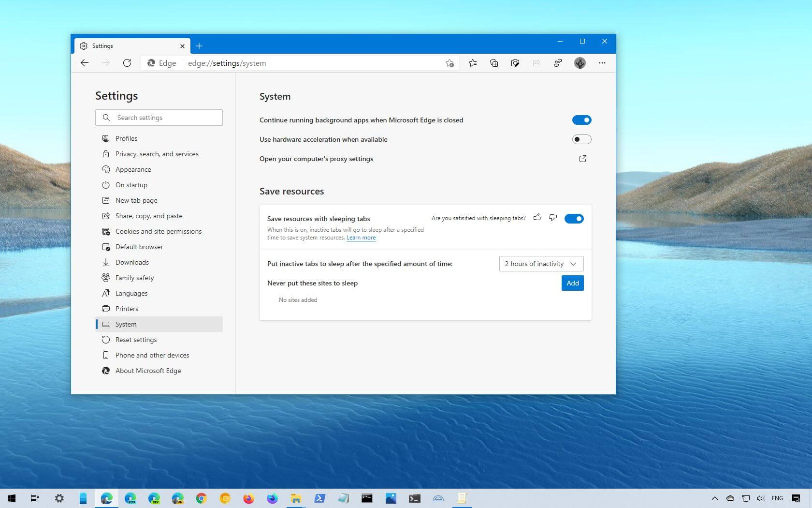Viewport: 812px width, 508px height.
Task: Click the Search settings field
Action: click(x=159, y=118)
